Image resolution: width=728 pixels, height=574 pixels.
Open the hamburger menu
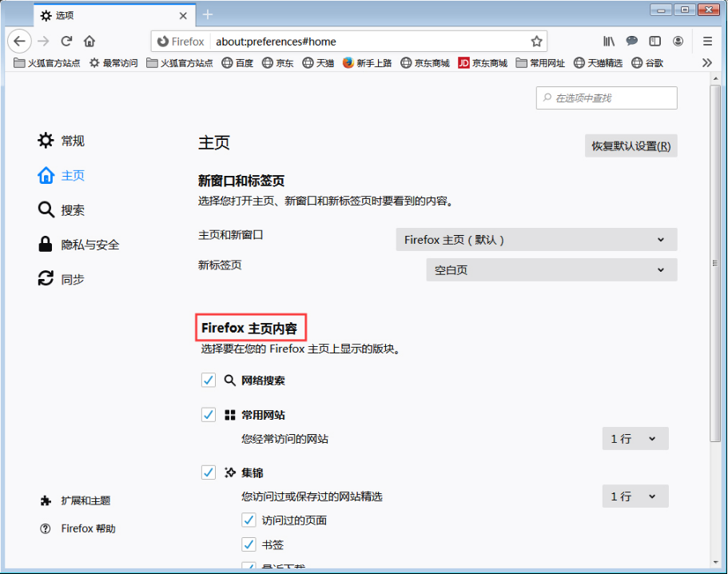[707, 41]
